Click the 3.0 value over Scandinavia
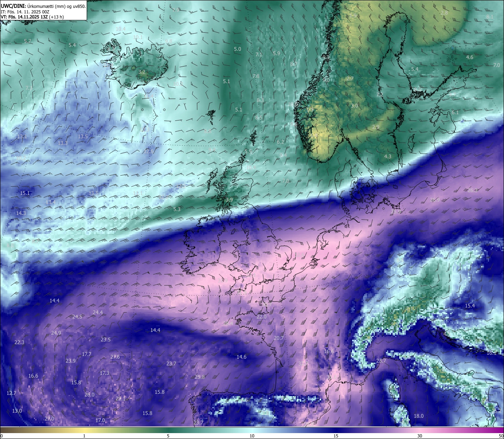 click(x=355, y=106)
